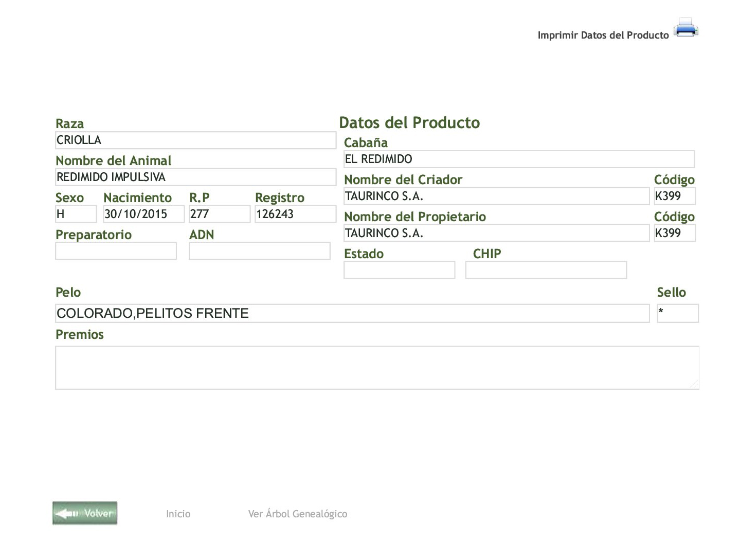Click Imprimir Datos del Producto text
This screenshot has width=740, height=560.
pos(603,35)
